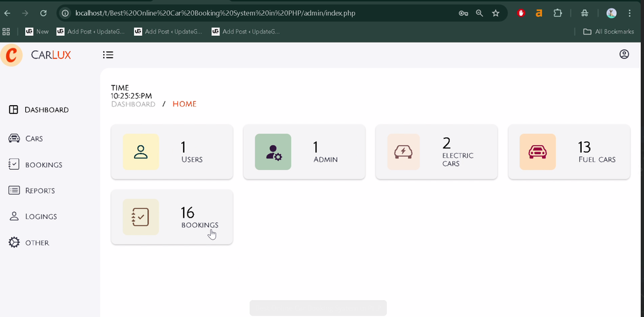Click the '2' electric cars count
The image size is (644, 317).
pos(447,143)
